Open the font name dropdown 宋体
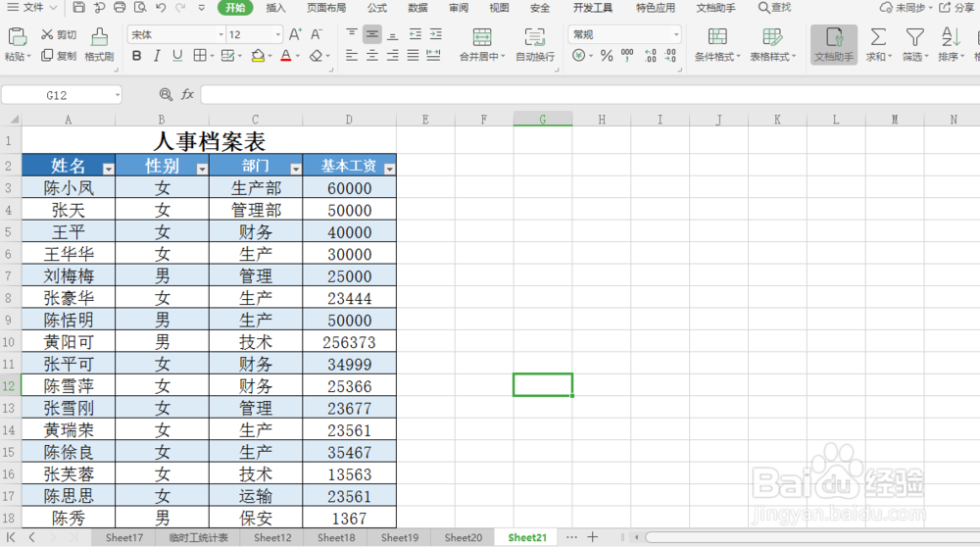Image resolution: width=980 pixels, height=547 pixels. point(220,34)
